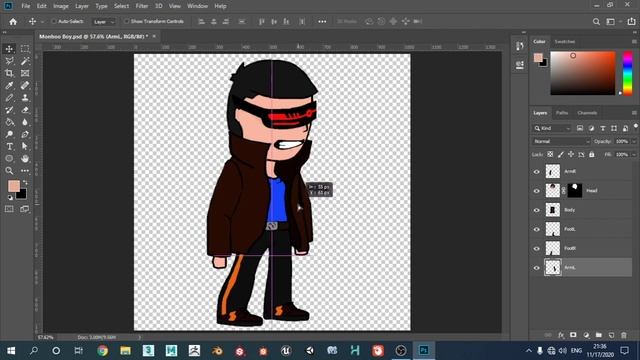The image size is (640, 360).
Task: Change the screen mode
Action: click(25, 209)
